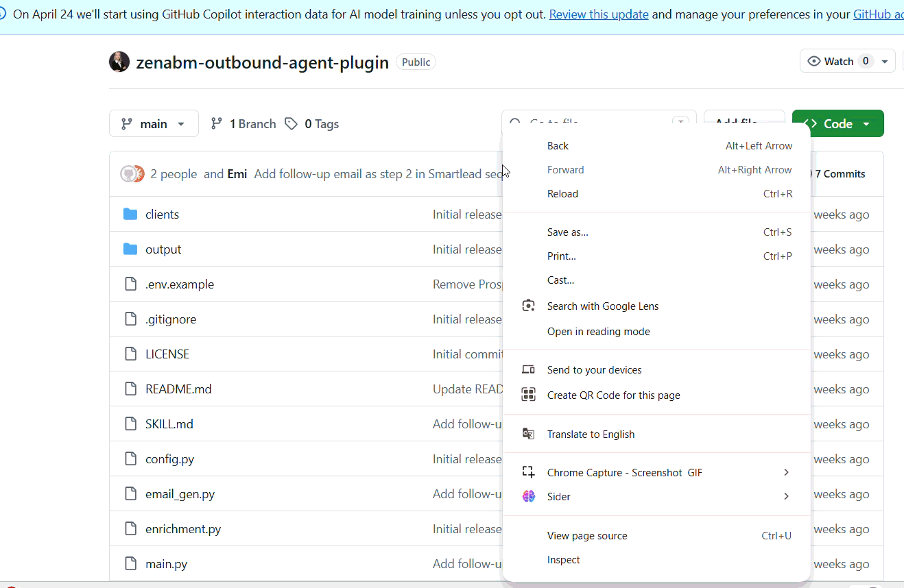Choose Inspect from the context menu
Screen dimensions: 904x588
[657, 560]
